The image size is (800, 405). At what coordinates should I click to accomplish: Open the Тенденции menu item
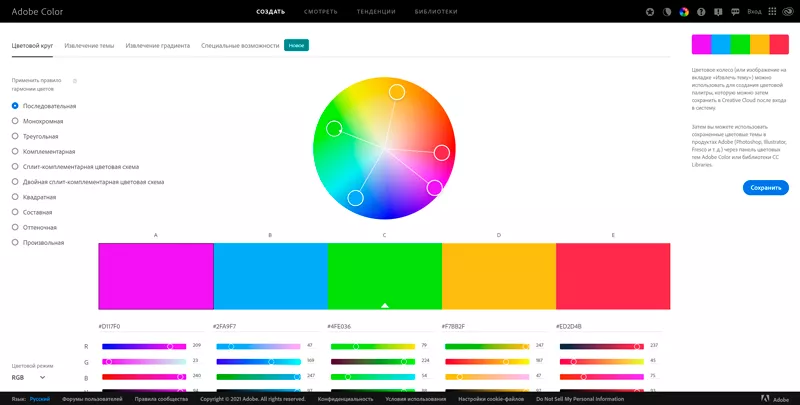376,12
